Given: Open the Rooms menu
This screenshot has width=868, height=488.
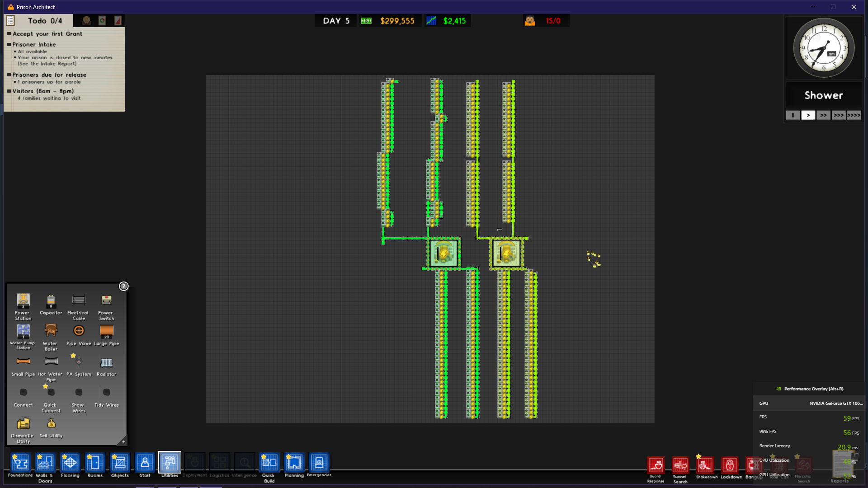Looking at the screenshot, I should [94, 465].
